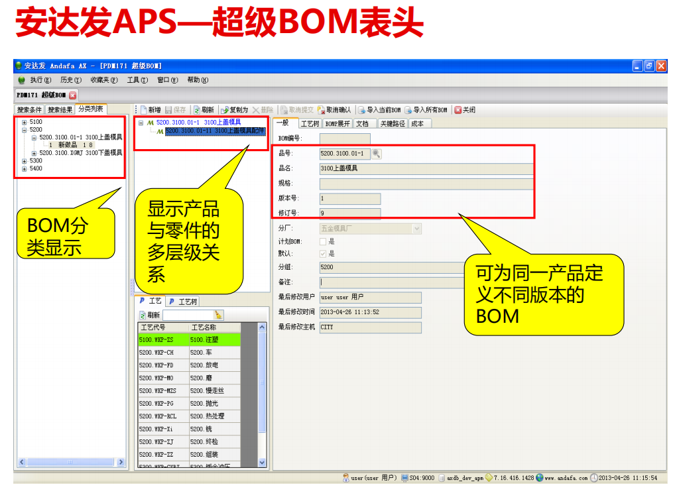Select the 5200.WKP-CH process row

pos(189,353)
